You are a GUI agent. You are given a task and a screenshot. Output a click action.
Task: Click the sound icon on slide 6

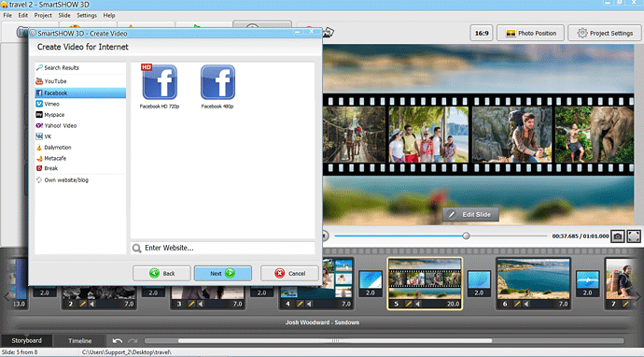click(527, 304)
